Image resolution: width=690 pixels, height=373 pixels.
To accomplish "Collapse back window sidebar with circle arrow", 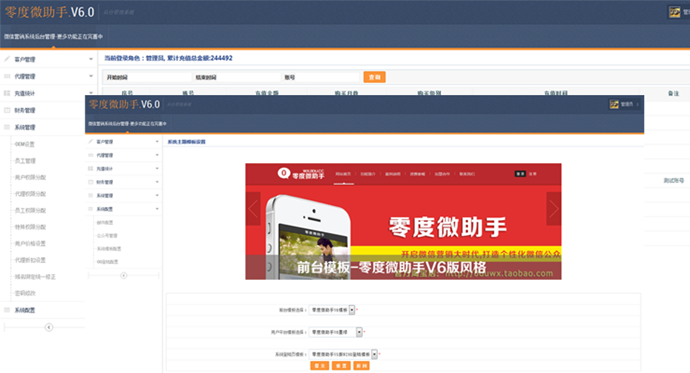I will pos(49,327).
